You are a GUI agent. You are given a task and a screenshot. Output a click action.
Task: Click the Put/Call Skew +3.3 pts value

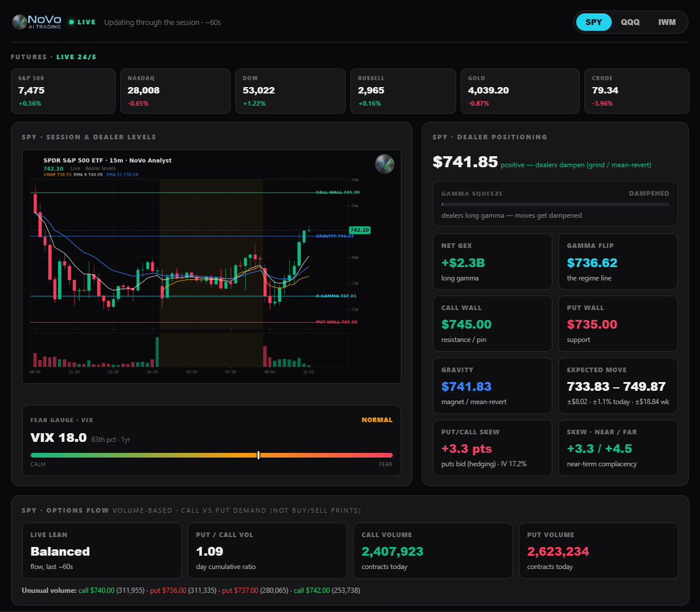tap(466, 449)
